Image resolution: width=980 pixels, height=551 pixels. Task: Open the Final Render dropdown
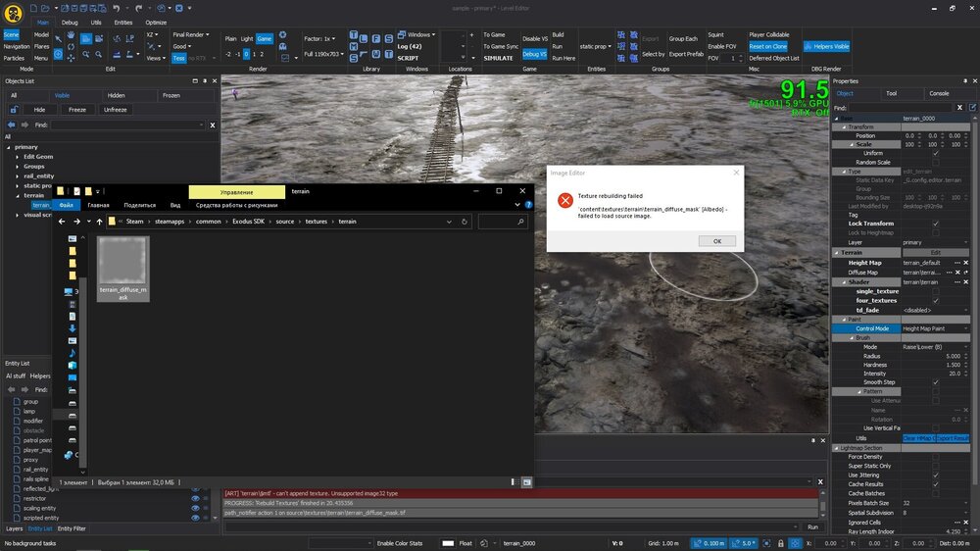(x=190, y=34)
